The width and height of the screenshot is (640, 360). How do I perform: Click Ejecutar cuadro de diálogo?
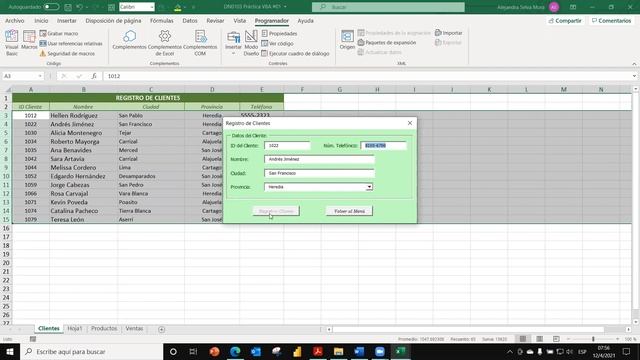(295, 53)
